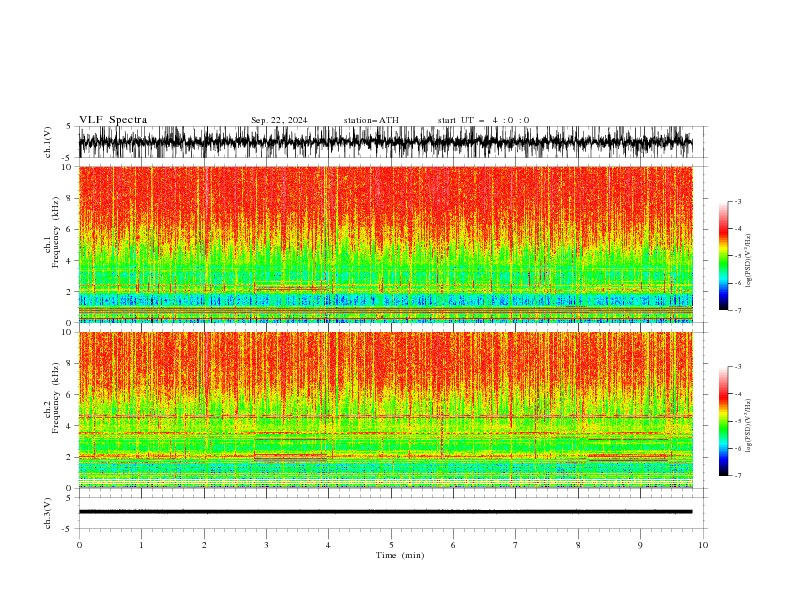Click the "-3" value on ch.1 color bar
792x612 pixels.
738,201
